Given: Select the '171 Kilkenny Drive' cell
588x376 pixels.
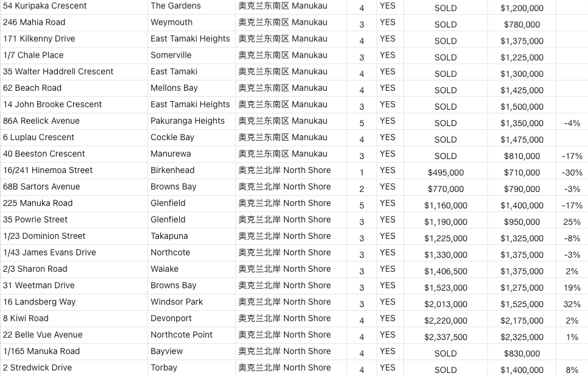Looking at the screenshot, I should 74,39.
